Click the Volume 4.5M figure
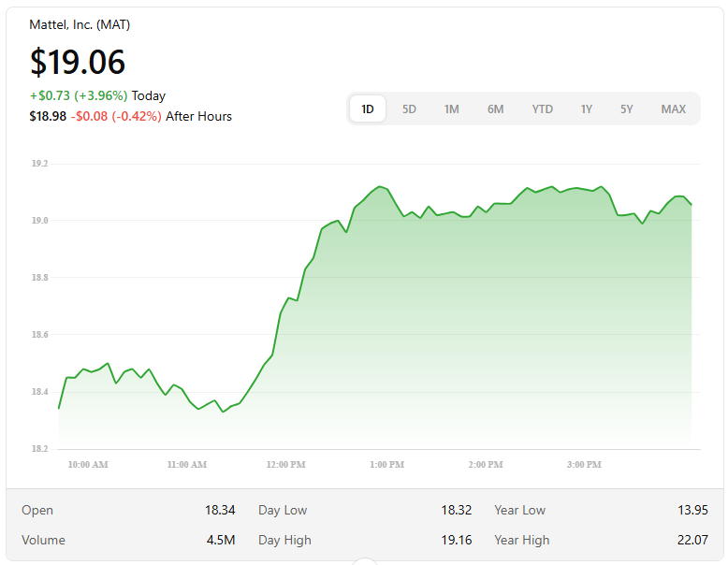This screenshot has width=728, height=565. [x=220, y=540]
